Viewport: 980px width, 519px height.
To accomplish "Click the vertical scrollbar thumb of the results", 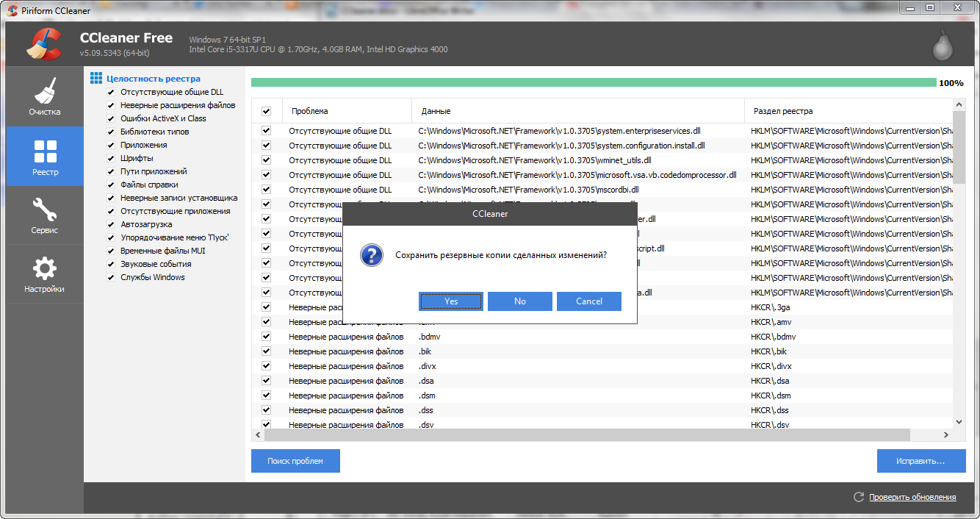I will point(959,147).
